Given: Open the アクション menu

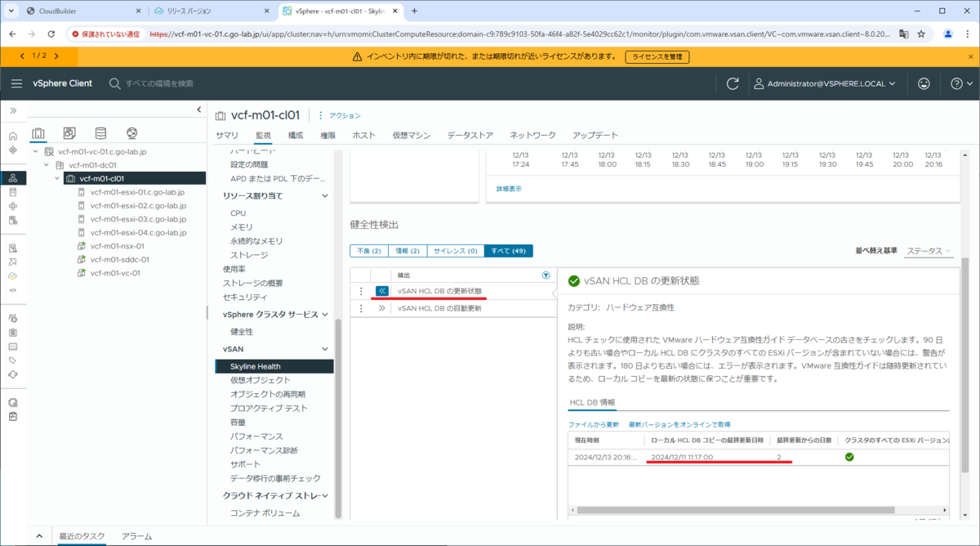Looking at the screenshot, I should pos(339,115).
